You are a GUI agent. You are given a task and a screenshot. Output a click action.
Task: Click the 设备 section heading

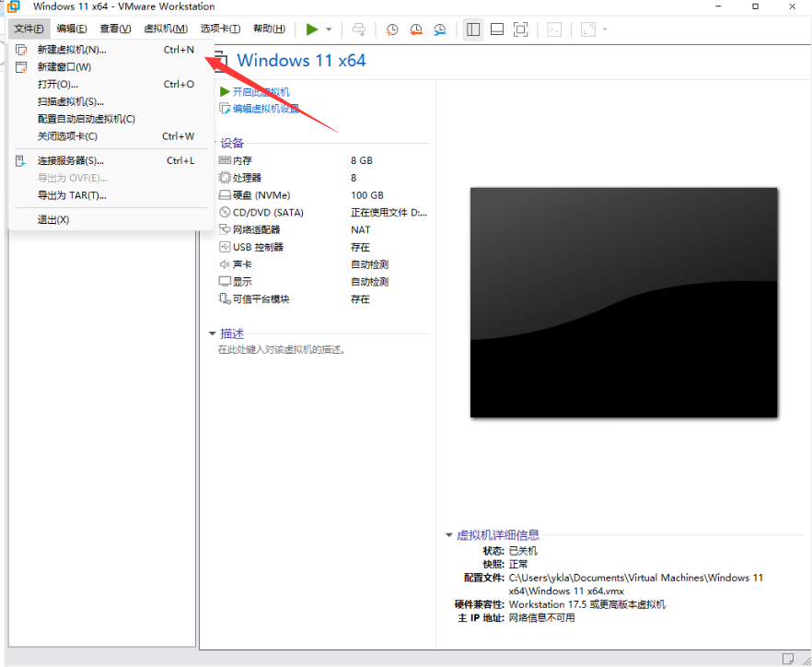click(231, 143)
